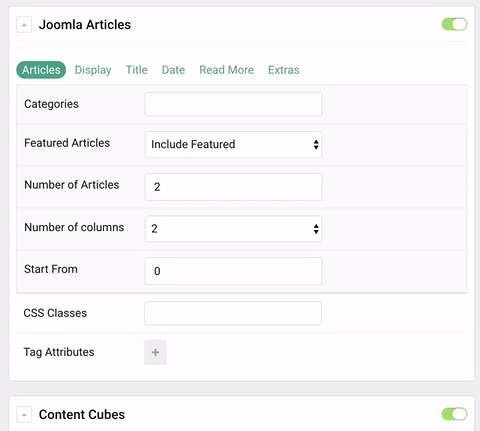Collapse the Joomla Articles panel arrow
This screenshot has width=480, height=431.
click(24, 25)
